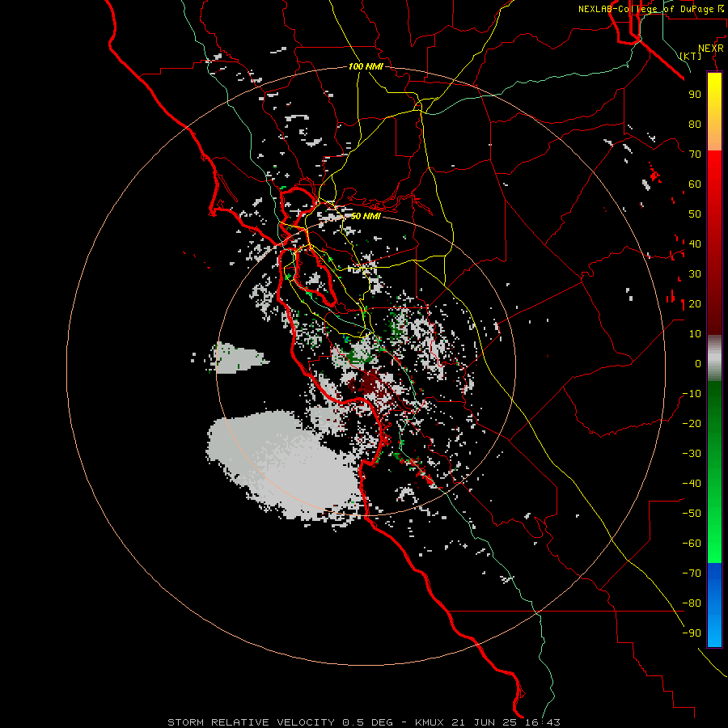Click the 50 value on velocity scale

click(x=695, y=214)
